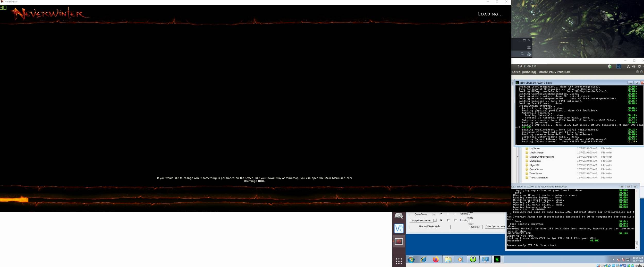Click the VNC icon in Ubuntu top bar
This screenshot has width=644, height=267.
(x=619, y=66)
